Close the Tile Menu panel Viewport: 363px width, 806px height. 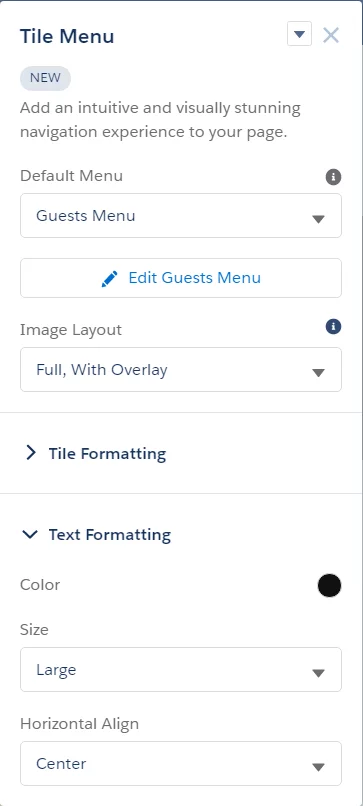[x=331, y=35]
